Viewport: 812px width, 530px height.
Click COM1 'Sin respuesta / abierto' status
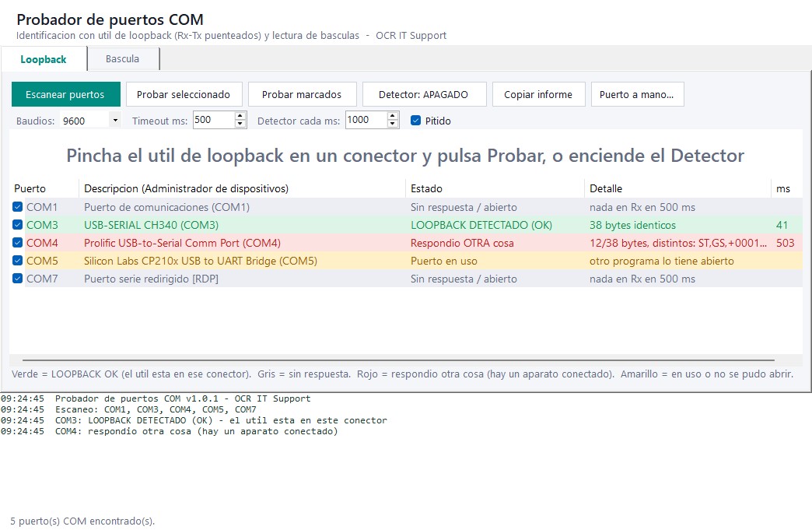point(464,207)
